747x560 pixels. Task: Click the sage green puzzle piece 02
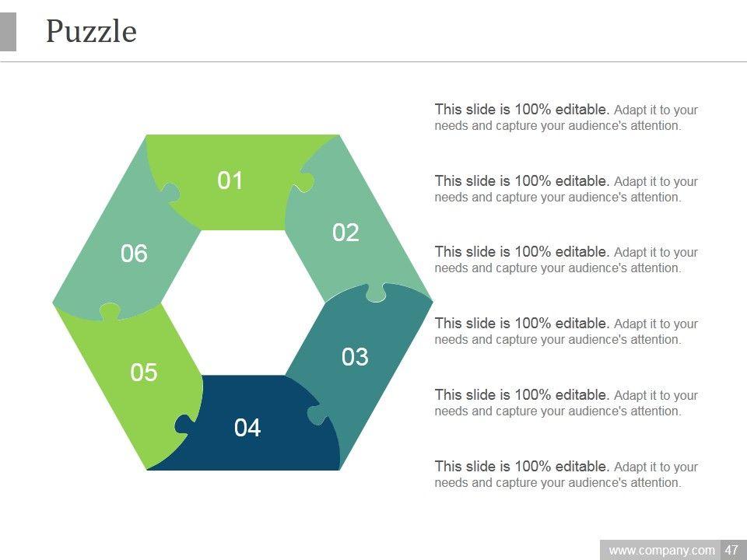pyautogui.click(x=346, y=232)
